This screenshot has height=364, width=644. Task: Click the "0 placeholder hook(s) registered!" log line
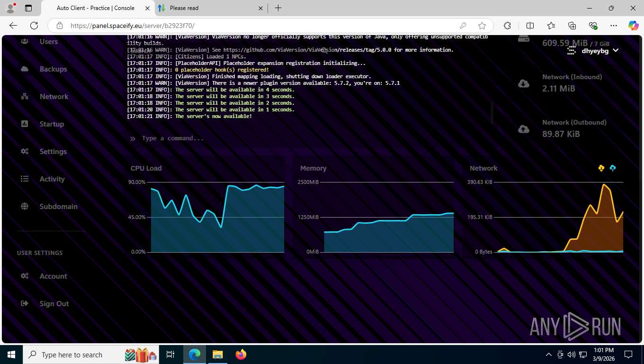coord(198,70)
